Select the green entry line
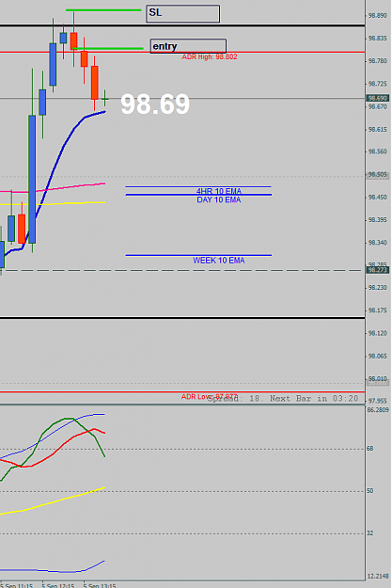 (108, 48)
